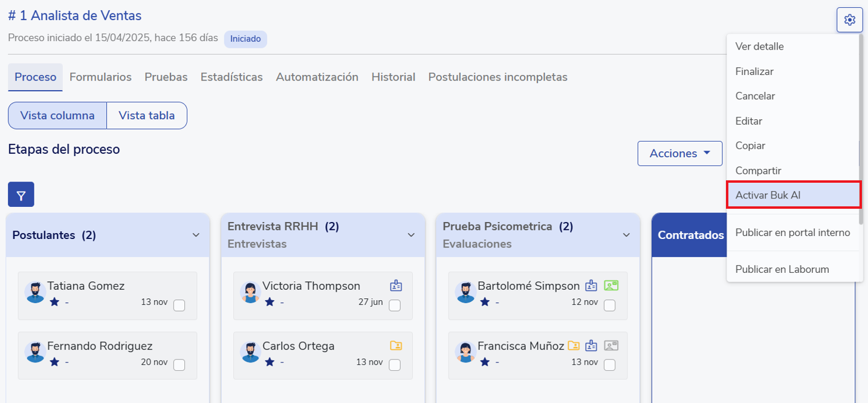Click Bartolomé Simpson's green card icon

[x=611, y=286]
